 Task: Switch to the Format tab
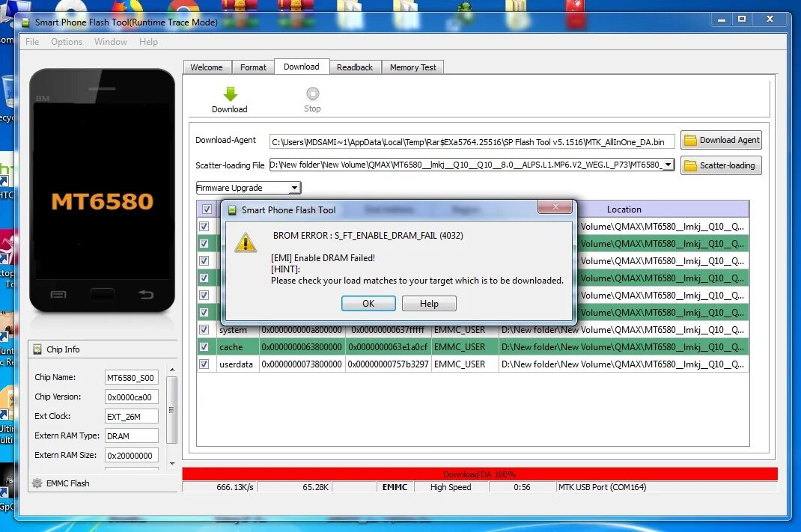(253, 67)
